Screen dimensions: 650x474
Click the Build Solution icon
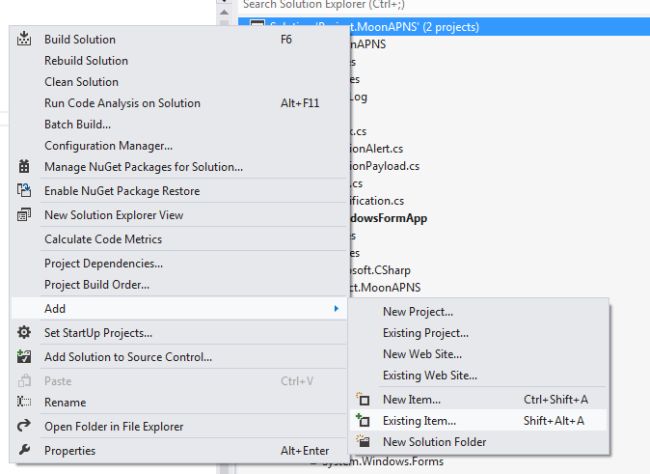tap(24, 40)
